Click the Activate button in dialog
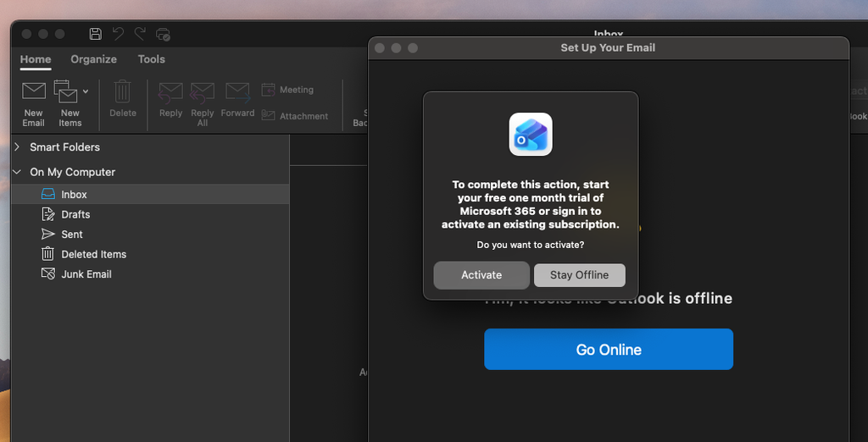868x442 pixels. click(481, 275)
